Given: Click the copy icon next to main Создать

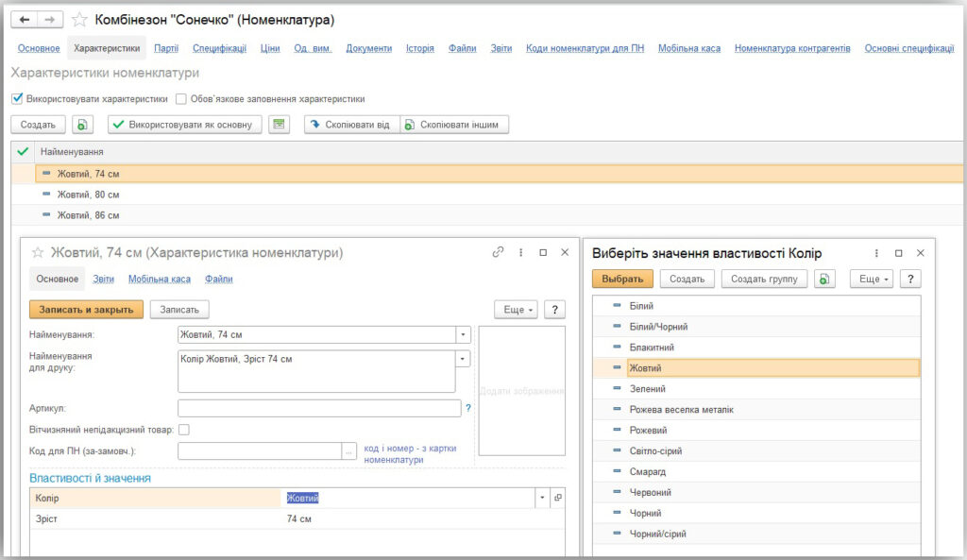Looking at the screenshot, I should tap(83, 125).
